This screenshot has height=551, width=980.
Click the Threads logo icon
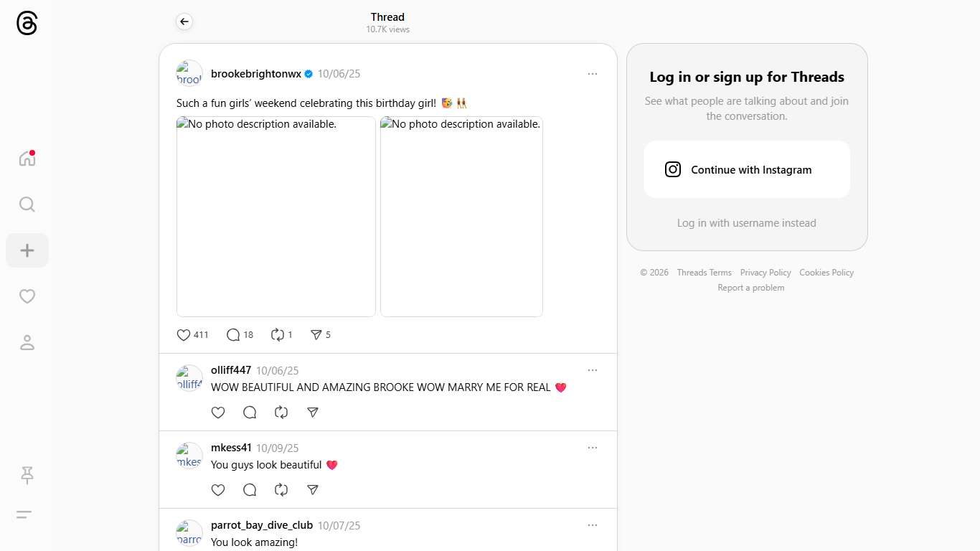[27, 24]
